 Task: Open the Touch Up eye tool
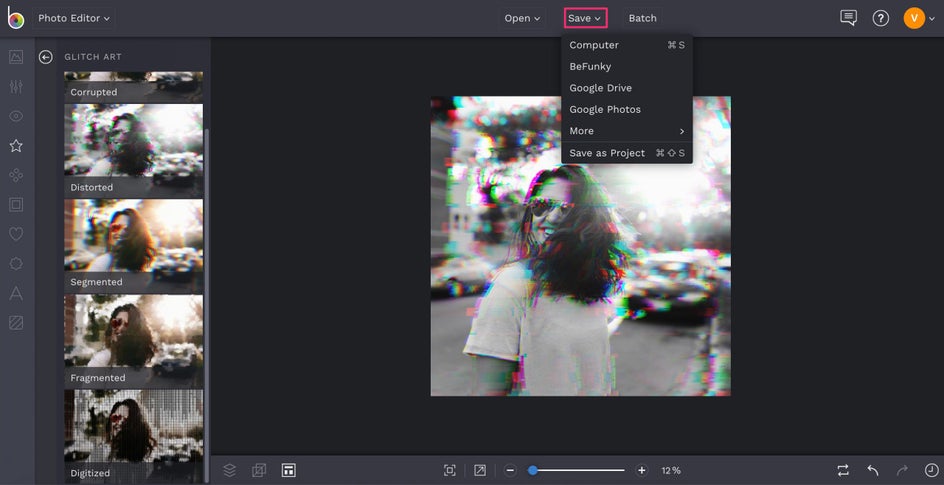[16, 116]
